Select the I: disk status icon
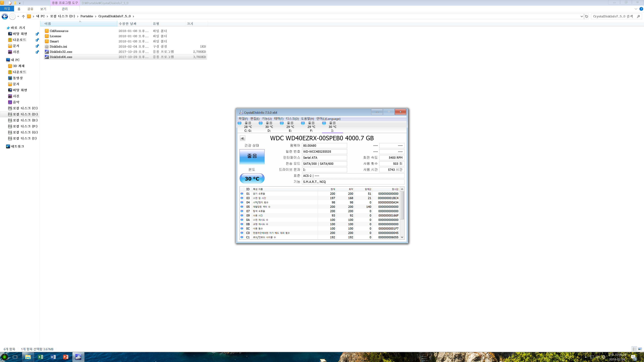644x362 pixels. click(324, 123)
